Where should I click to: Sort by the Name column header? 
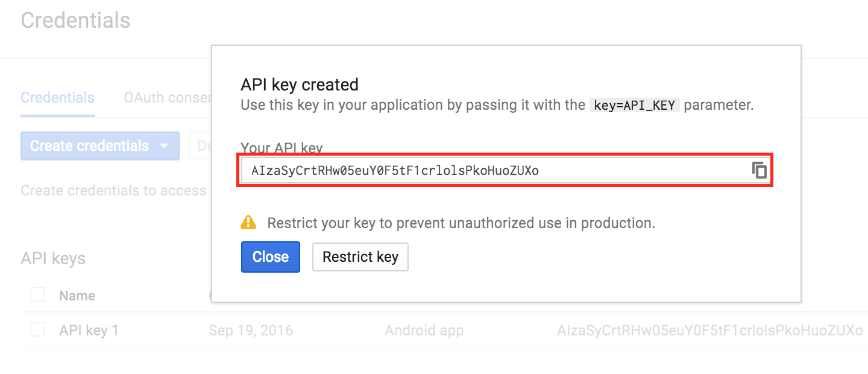click(x=77, y=296)
